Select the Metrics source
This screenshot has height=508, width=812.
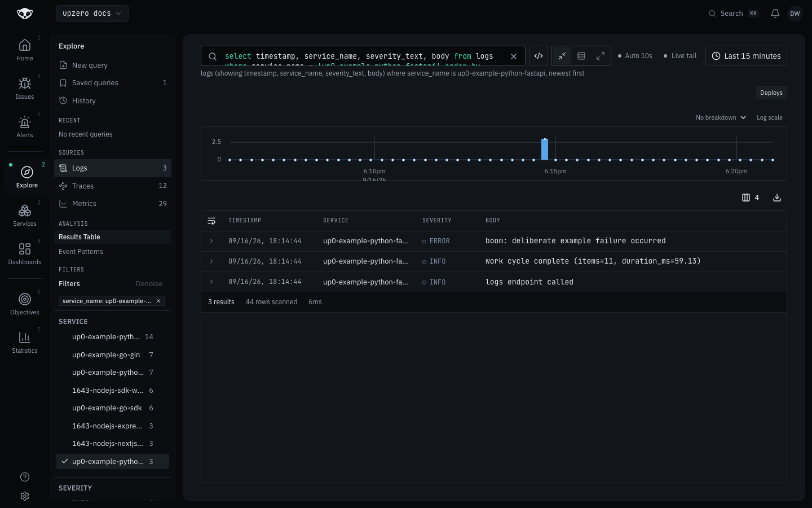(x=113, y=204)
